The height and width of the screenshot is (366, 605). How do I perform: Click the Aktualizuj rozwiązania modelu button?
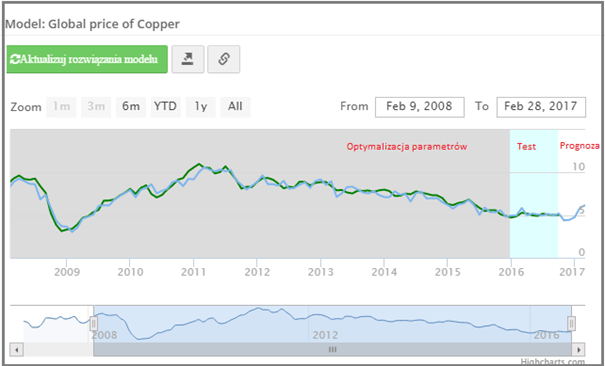pyautogui.click(x=87, y=59)
